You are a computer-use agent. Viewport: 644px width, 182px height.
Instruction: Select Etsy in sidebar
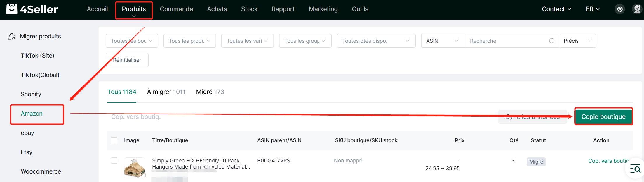pos(27,152)
